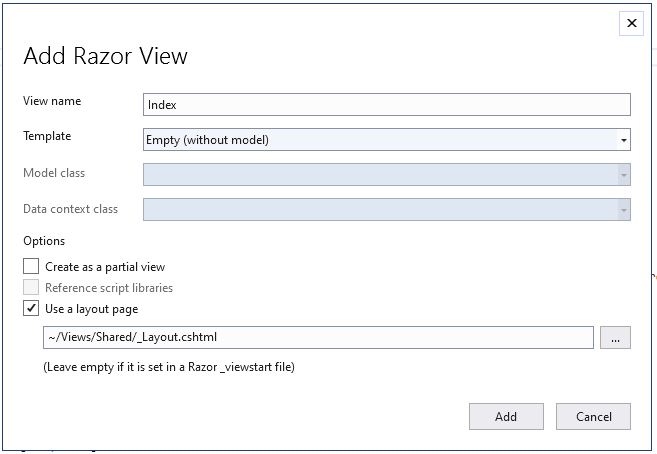This screenshot has height=454, width=657.
Task: Click the 'Template' label text
Action: tap(47, 136)
